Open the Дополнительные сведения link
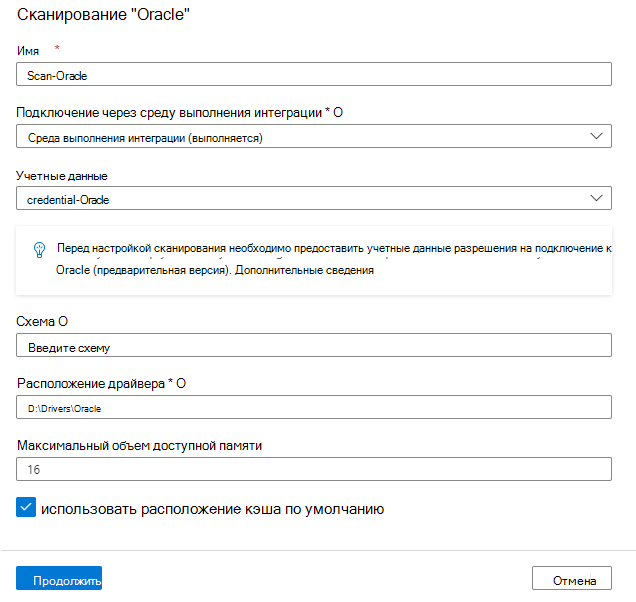This screenshot has height=602, width=636. [304, 270]
